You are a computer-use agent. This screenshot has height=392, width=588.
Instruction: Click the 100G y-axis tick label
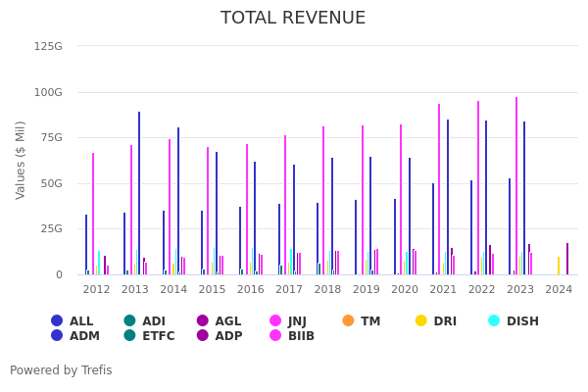click(48, 92)
